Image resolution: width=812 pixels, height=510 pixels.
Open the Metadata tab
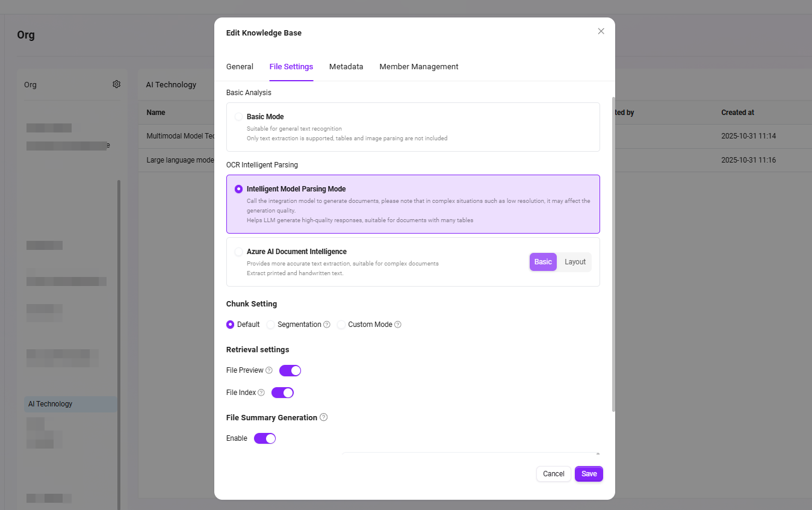tap(346, 67)
